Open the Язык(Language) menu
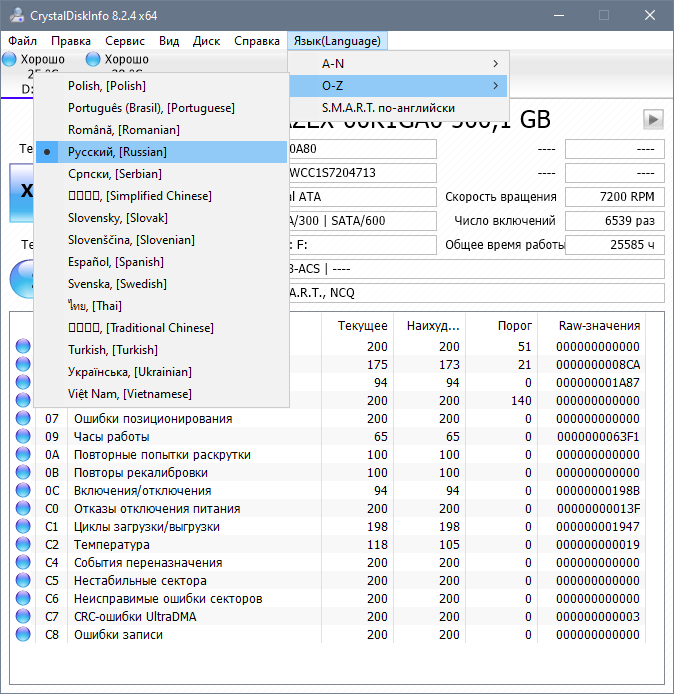The image size is (674, 694). pos(337,41)
